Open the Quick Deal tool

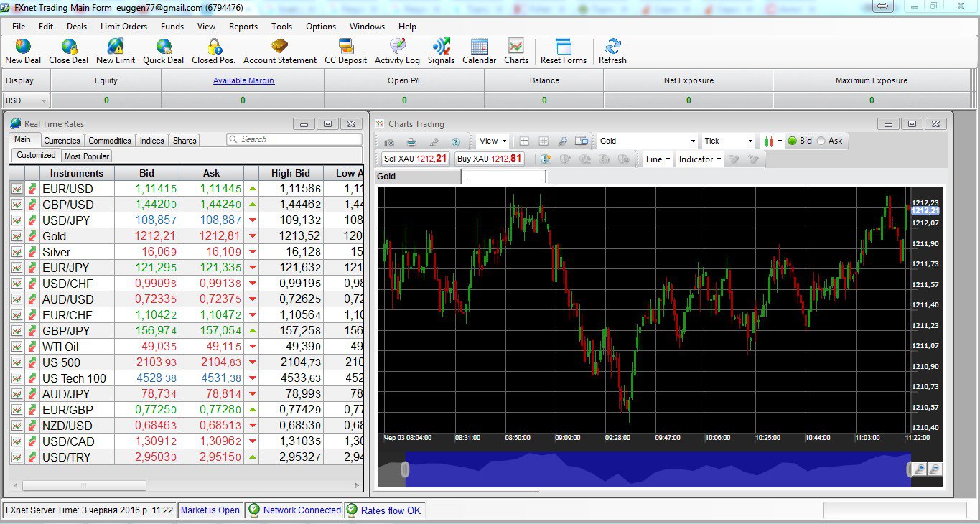[164, 52]
